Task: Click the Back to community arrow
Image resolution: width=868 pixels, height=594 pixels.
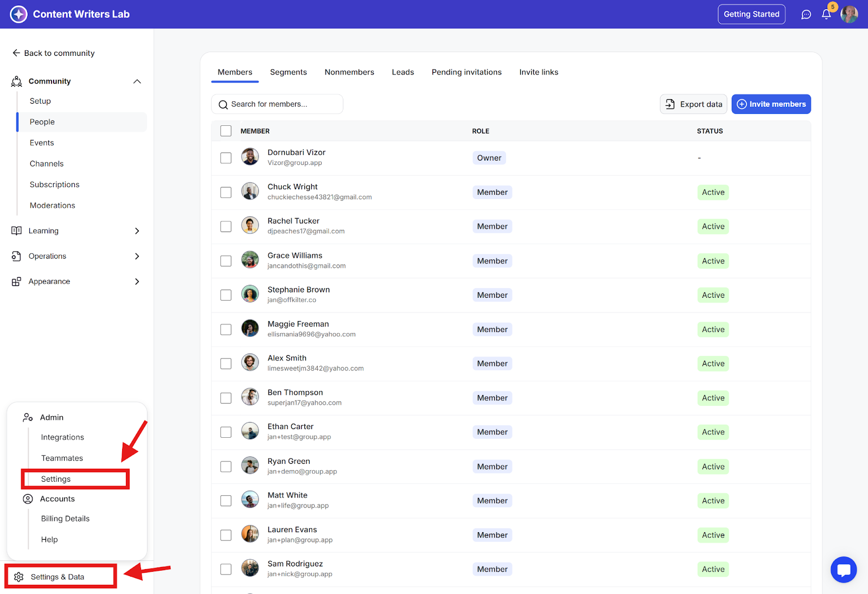Action: click(16, 53)
